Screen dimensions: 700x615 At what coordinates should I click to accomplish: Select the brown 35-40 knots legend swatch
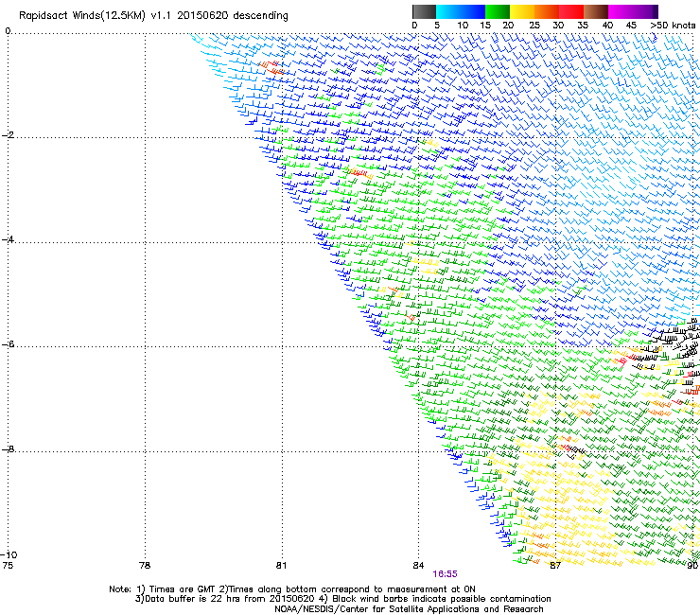point(596,11)
